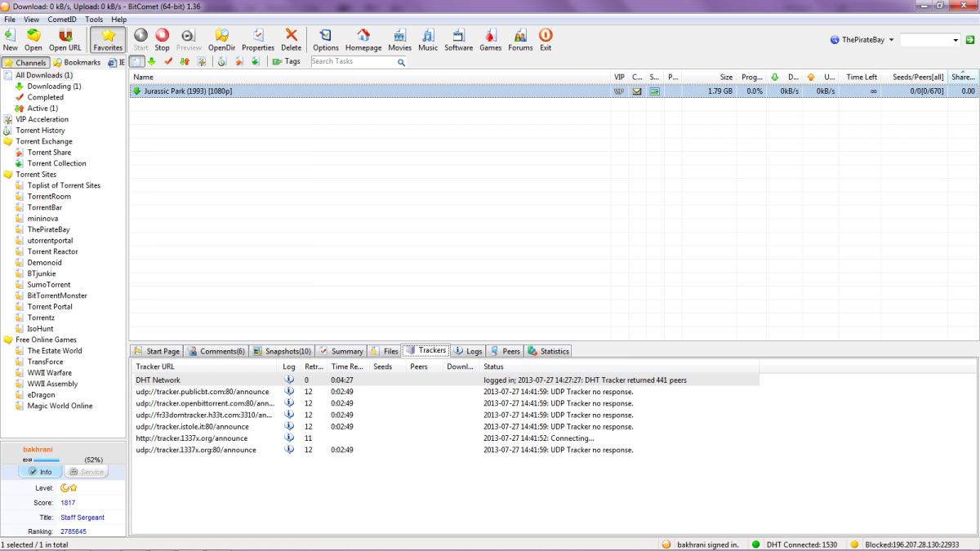Viewport: 980px width, 551px height.
Task: Sort tasks by Seeds/Peers[all] column header
Action: click(915, 77)
